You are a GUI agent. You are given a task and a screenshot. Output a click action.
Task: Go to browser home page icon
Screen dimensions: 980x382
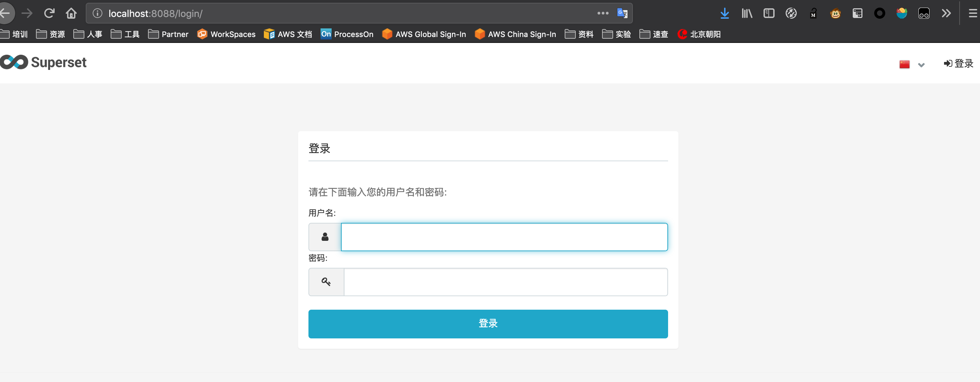tap(71, 14)
